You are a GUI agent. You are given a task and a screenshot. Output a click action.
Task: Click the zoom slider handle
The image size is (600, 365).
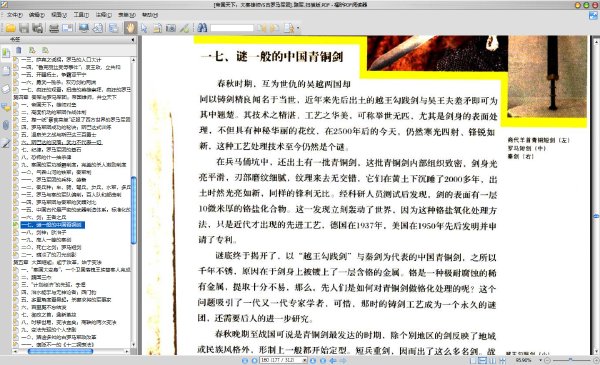tap(570, 360)
